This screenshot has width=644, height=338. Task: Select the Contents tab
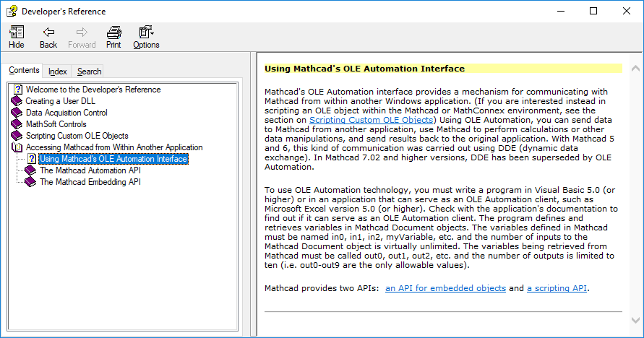(x=24, y=71)
